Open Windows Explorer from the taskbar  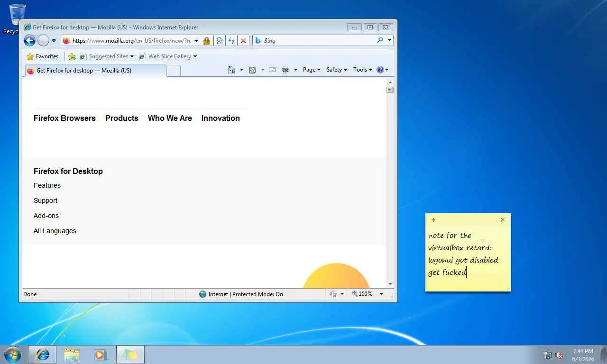click(72, 355)
